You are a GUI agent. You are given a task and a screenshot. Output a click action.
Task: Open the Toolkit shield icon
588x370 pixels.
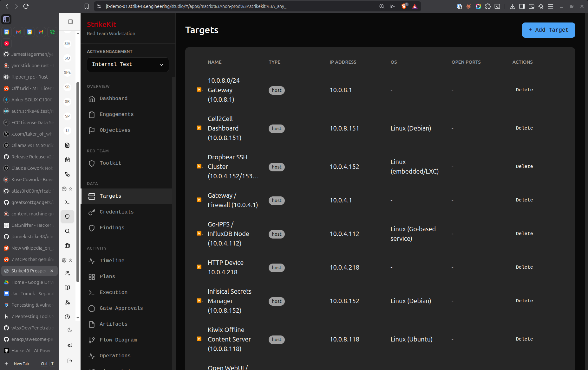pos(92,163)
